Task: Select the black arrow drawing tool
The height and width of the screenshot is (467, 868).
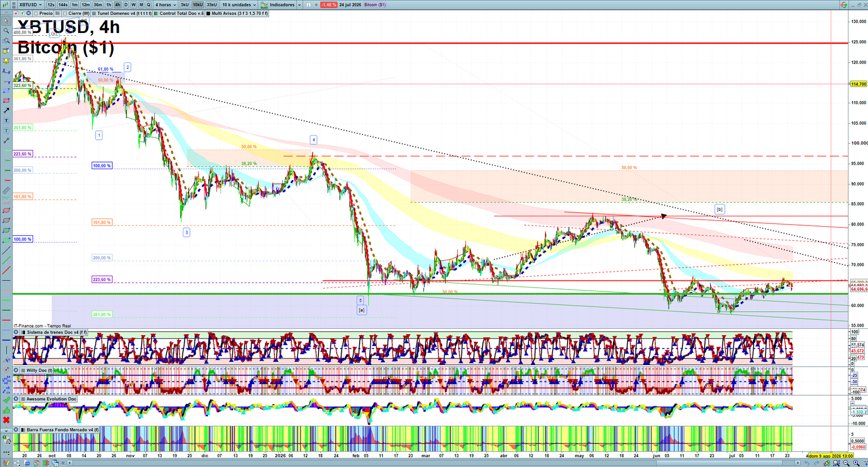Action: coord(6,111)
